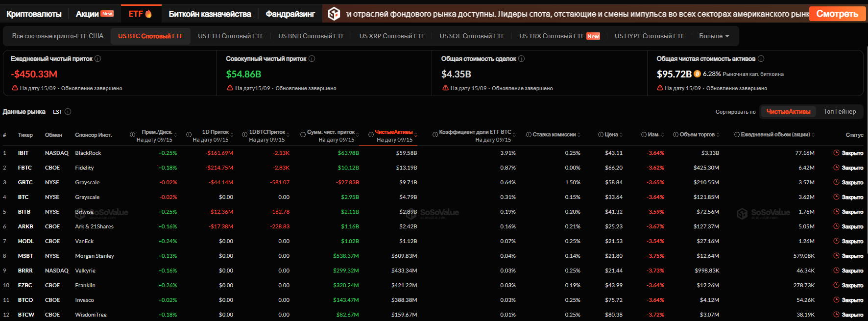Open info icon for 1DBTCПриток column
Viewport: 868px width, 321px height.
[245, 135]
